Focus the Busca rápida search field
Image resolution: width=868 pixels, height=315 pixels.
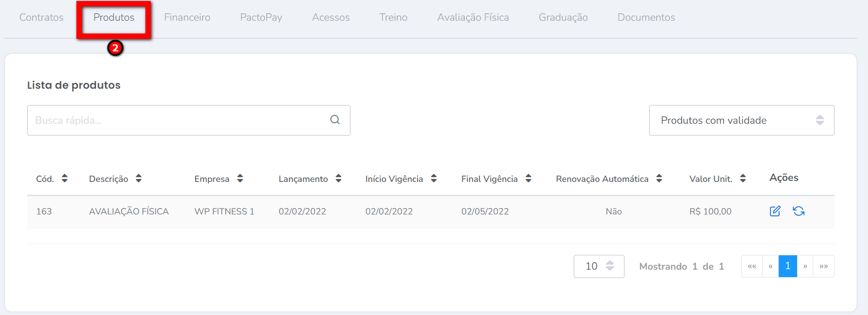point(177,120)
